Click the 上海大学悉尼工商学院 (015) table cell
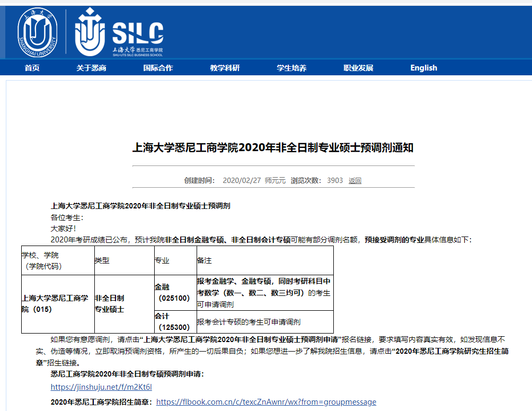 57,303
